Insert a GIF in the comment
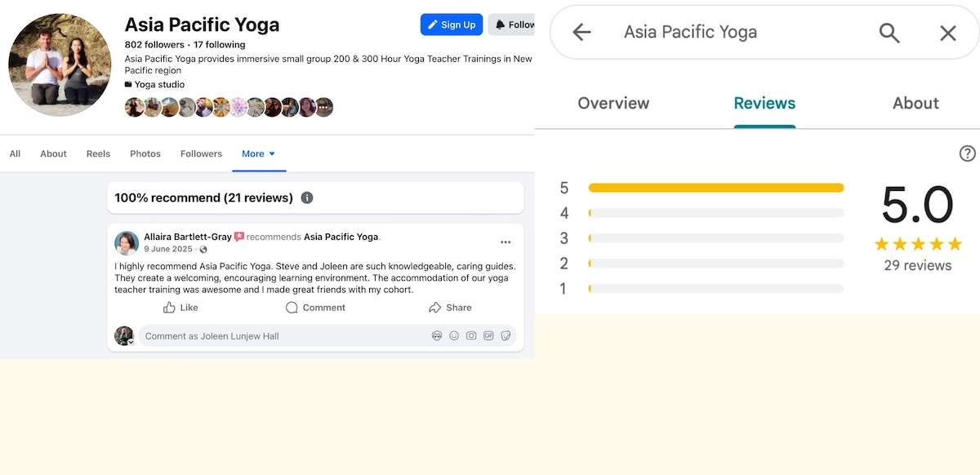Viewport: 980px width, 475px height. 488,335
